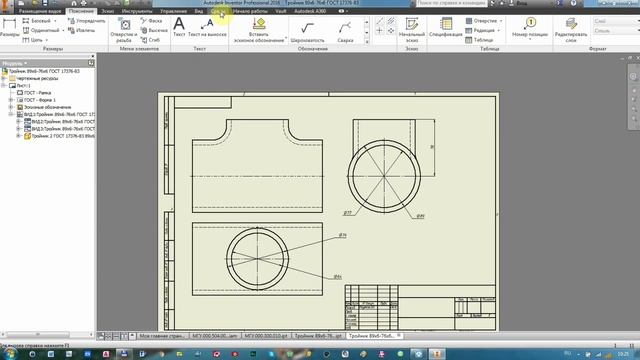Go to Моя главная страница tab
640x360 pixels.
(162, 336)
